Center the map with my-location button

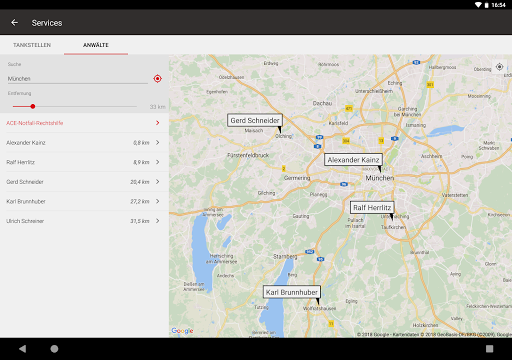(x=499, y=67)
